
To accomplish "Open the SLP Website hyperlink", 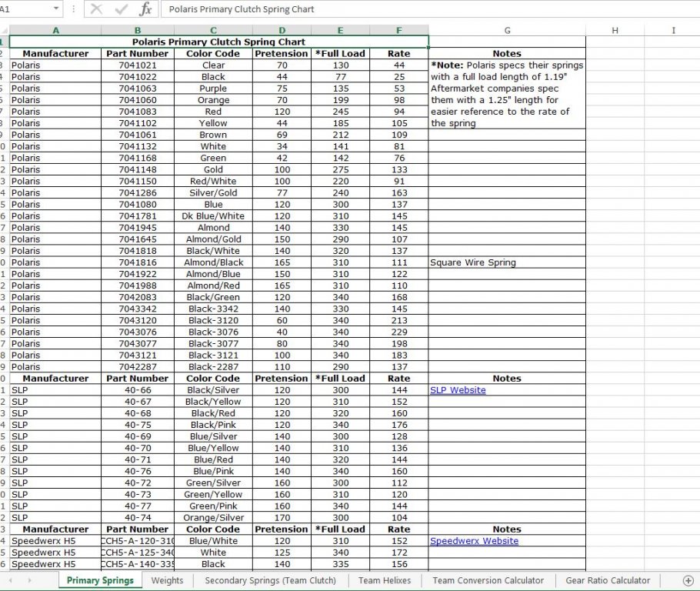I will pos(458,390).
